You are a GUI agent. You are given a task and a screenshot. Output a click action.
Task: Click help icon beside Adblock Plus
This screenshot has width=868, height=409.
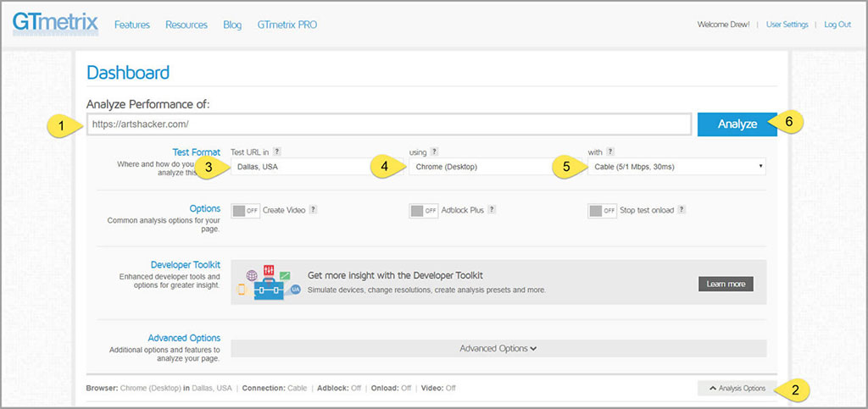pos(492,210)
